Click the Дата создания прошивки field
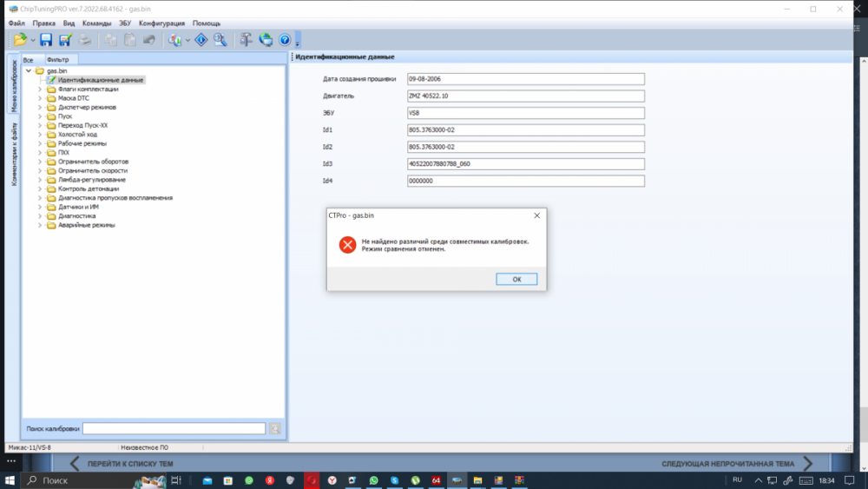The image size is (868, 489). point(526,79)
